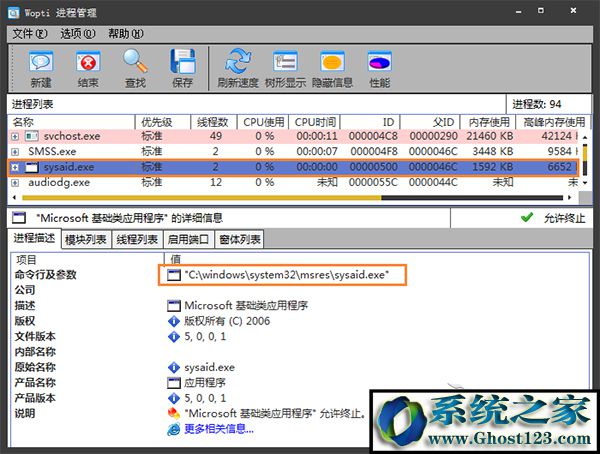Viewport: 600px width, 454px height.
Task: Sort by the 优先级 column header
Action: point(163,122)
